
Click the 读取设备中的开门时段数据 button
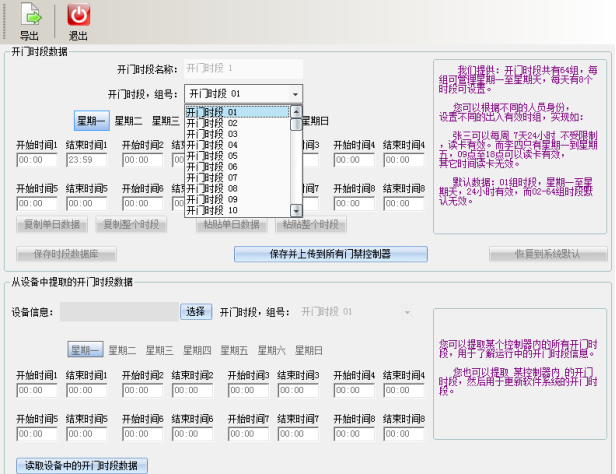coord(82,466)
